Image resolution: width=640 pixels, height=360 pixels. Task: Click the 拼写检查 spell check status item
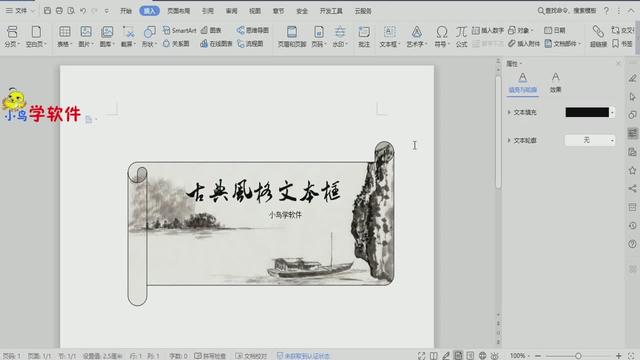click(x=210, y=356)
